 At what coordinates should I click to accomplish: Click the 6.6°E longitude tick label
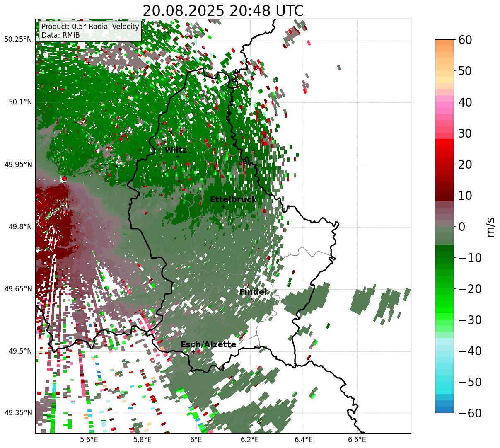click(357, 440)
